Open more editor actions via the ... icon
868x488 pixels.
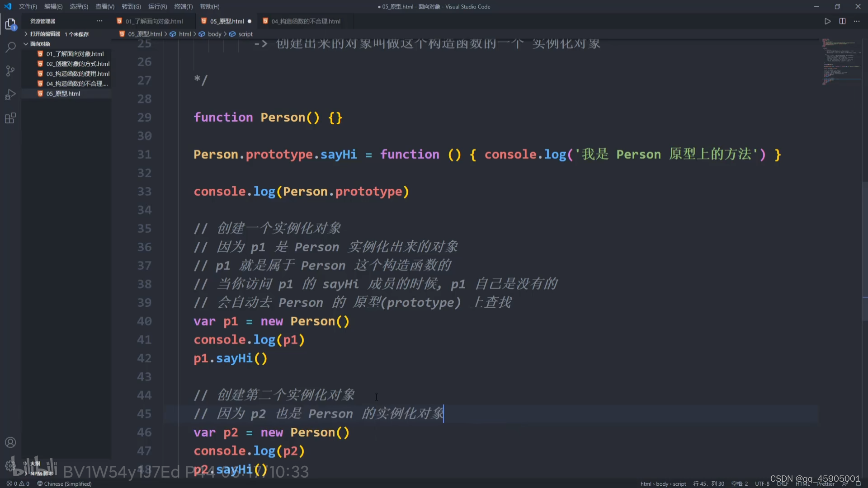click(x=857, y=21)
